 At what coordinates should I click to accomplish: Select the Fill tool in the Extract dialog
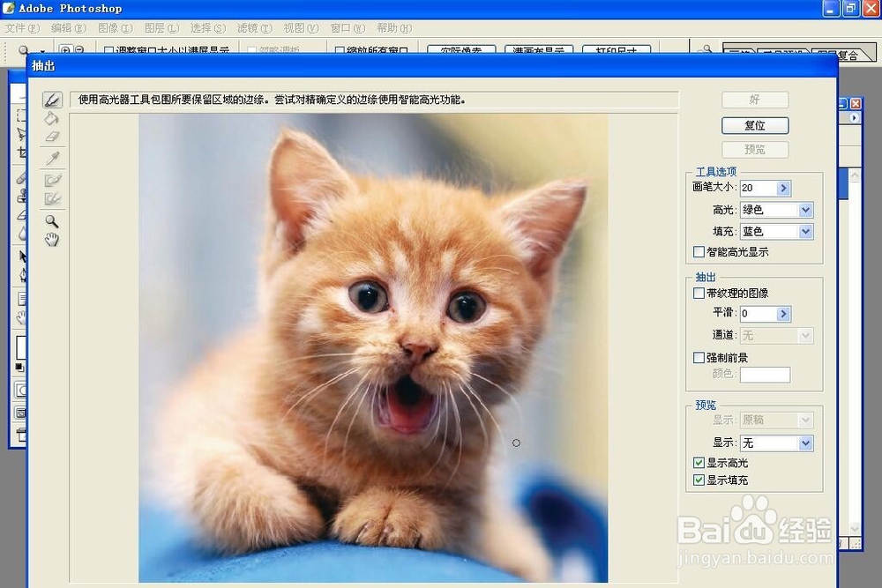click(x=51, y=119)
